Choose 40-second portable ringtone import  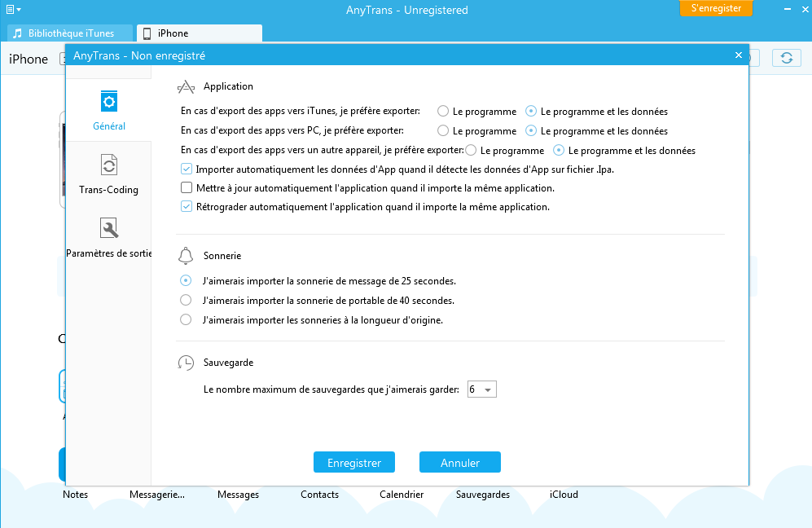[185, 300]
